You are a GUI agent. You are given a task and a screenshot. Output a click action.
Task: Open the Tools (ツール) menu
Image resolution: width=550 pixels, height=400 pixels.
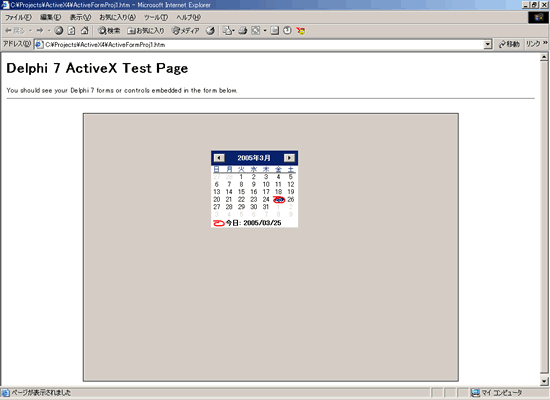[x=156, y=17]
